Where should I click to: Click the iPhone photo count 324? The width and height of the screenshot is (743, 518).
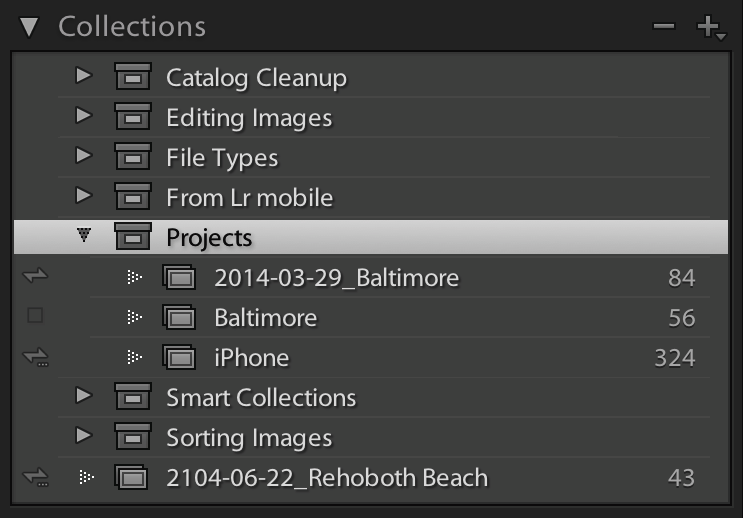coord(674,357)
